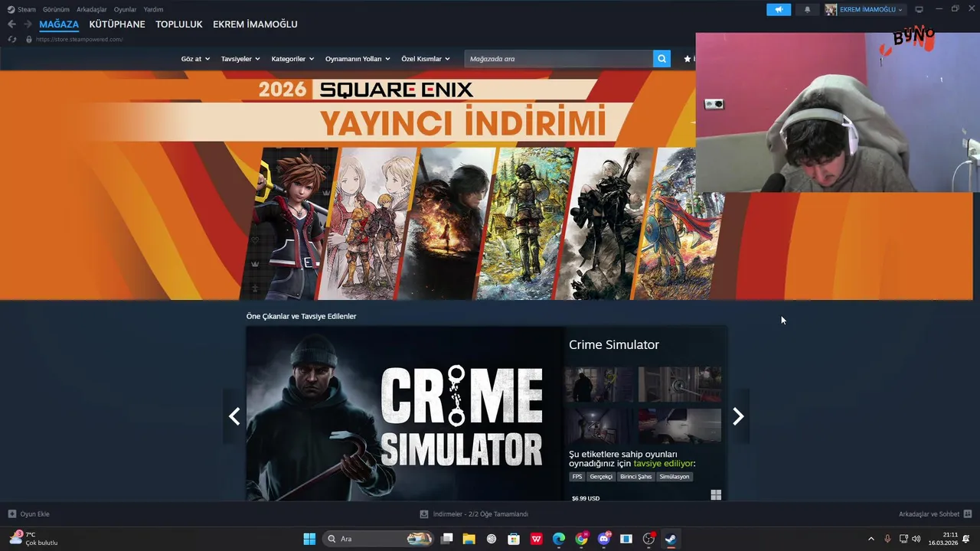Image resolution: width=980 pixels, height=551 pixels.
Task: Click the Oyun Ekle button
Action: [x=29, y=514]
